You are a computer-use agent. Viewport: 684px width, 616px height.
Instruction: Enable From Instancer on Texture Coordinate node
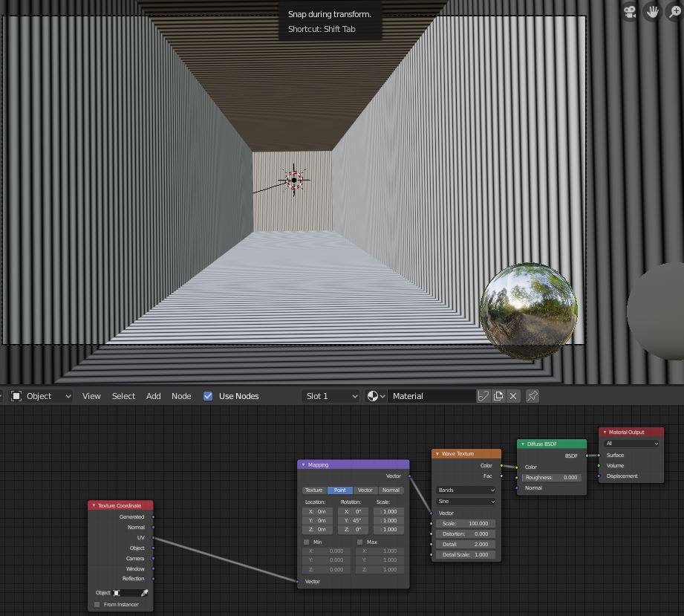97,604
